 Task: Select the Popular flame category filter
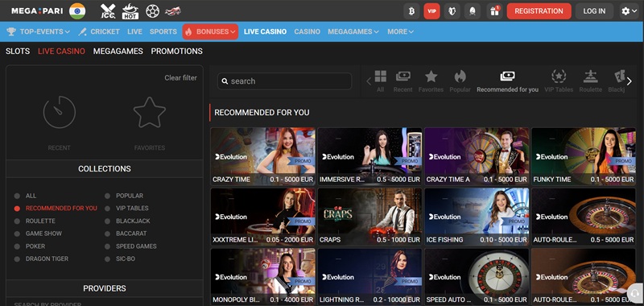[460, 81]
